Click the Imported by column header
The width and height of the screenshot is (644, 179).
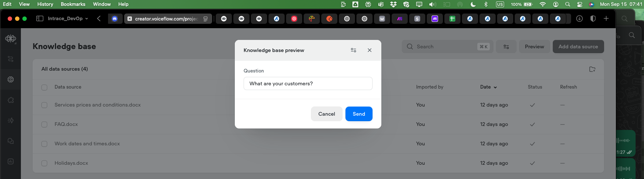click(430, 87)
